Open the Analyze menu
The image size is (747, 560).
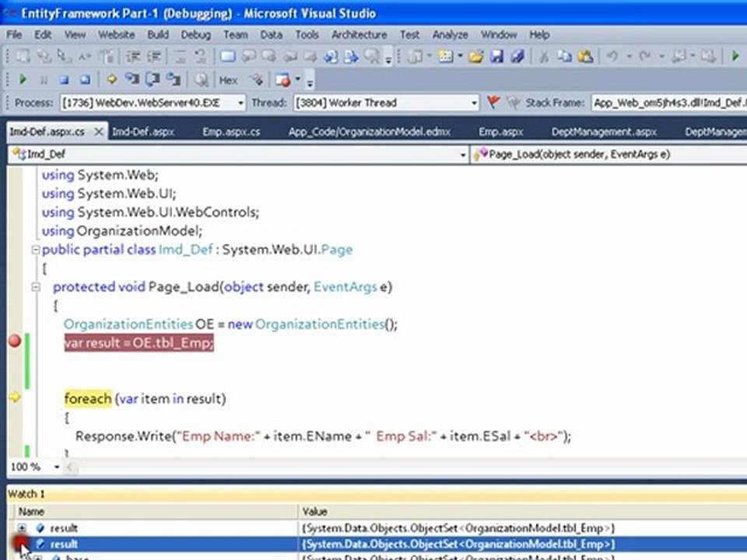click(451, 35)
